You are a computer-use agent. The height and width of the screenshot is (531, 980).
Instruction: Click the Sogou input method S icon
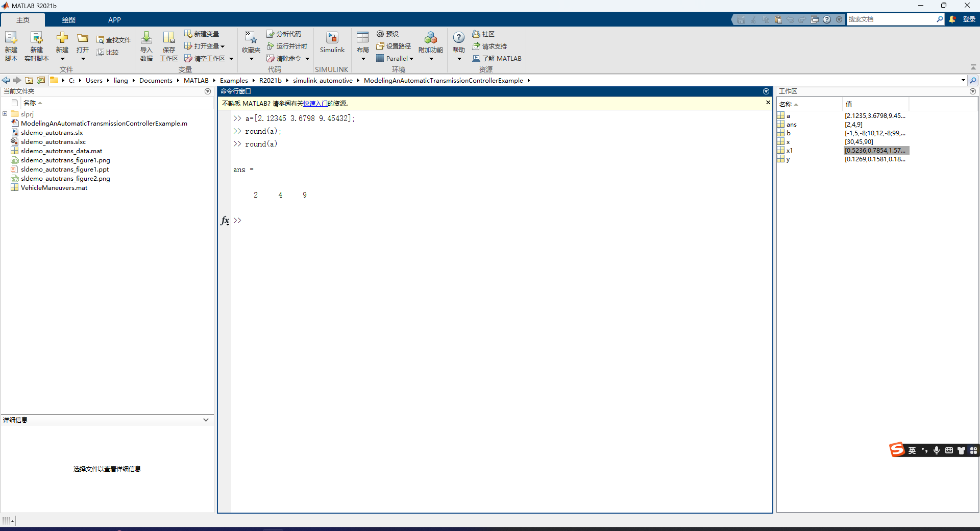(x=897, y=450)
